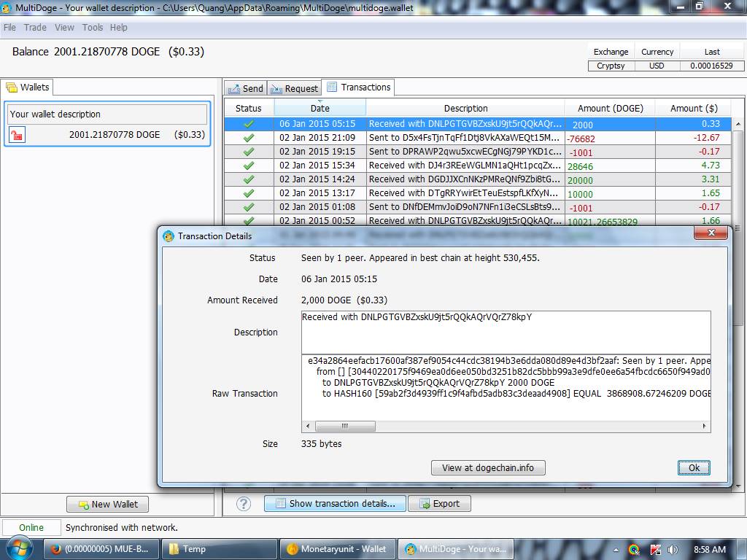
Task: Show hidden system tray icons arrow
Action: click(x=616, y=550)
